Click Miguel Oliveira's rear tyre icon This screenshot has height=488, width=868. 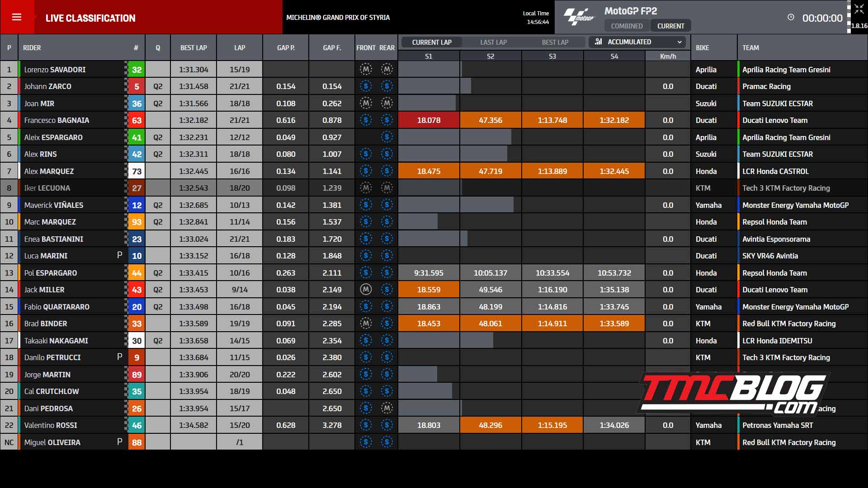[x=387, y=442]
